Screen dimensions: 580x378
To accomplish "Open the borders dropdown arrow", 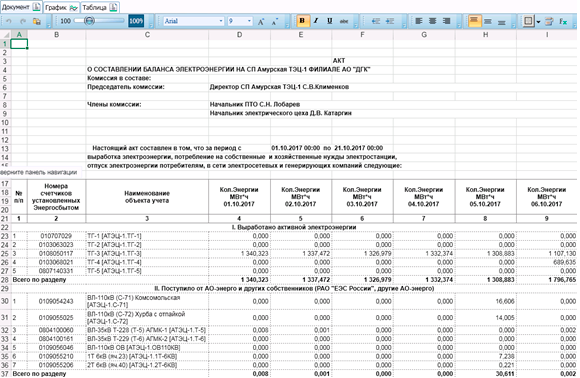I will pos(538,21).
